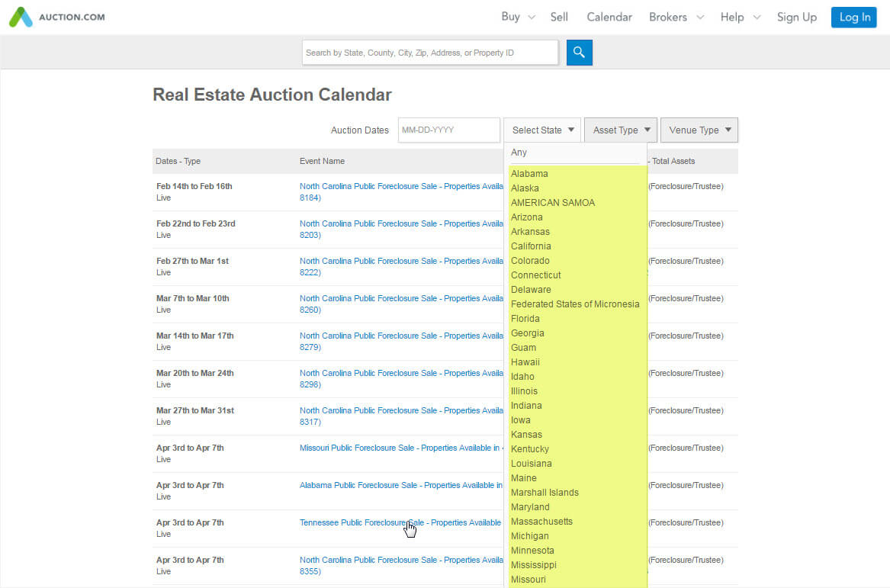Click the Log In button
The image size is (890, 588).
(853, 17)
